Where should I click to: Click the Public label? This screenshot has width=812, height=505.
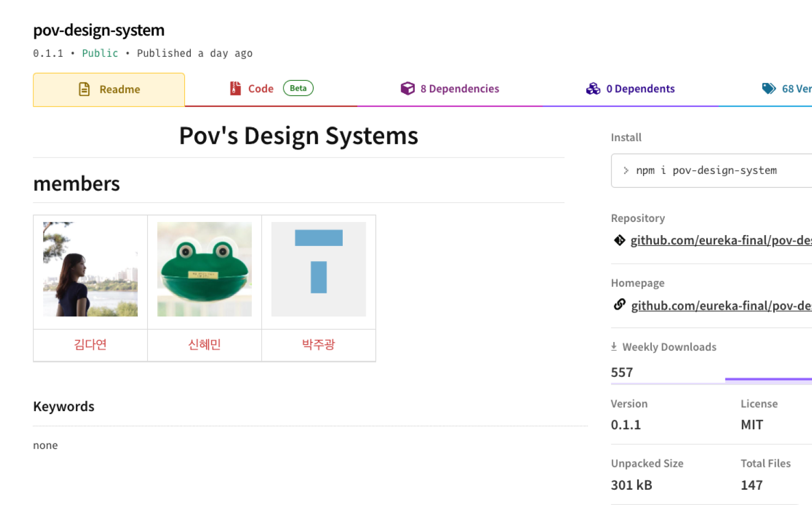(100, 53)
